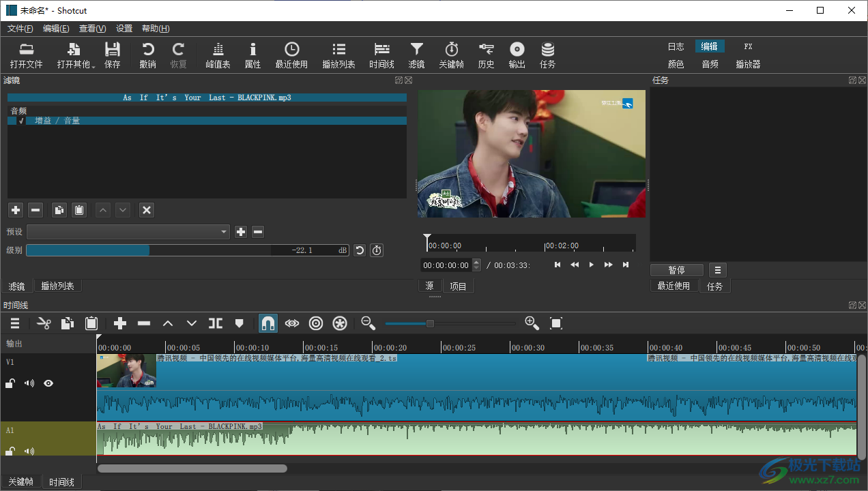Switch to the Logging layout
This screenshot has height=491, width=868.
click(676, 46)
